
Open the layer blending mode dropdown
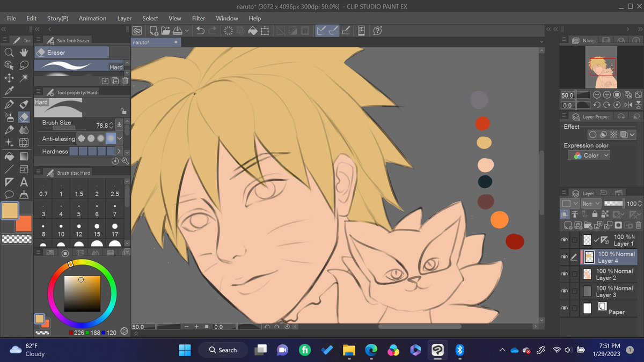point(590,204)
